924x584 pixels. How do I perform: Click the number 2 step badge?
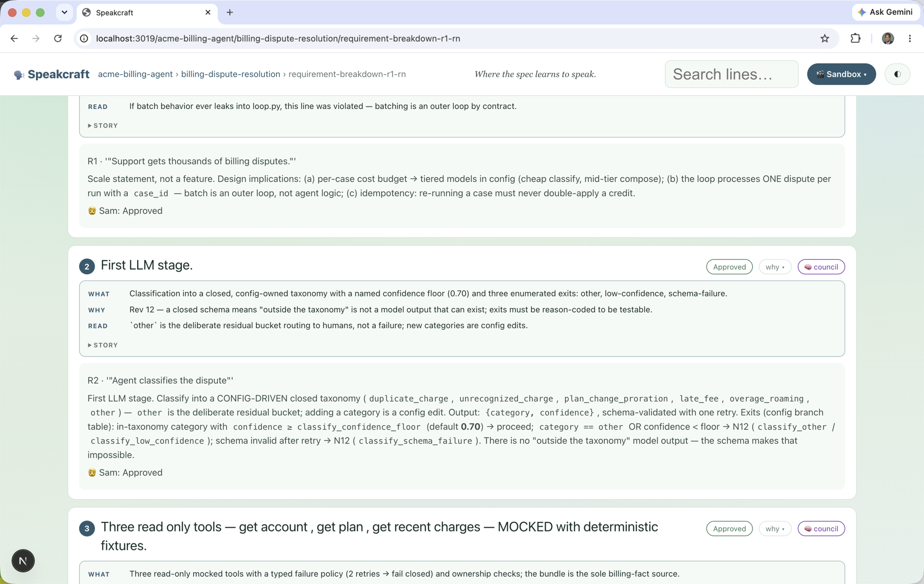tap(87, 267)
